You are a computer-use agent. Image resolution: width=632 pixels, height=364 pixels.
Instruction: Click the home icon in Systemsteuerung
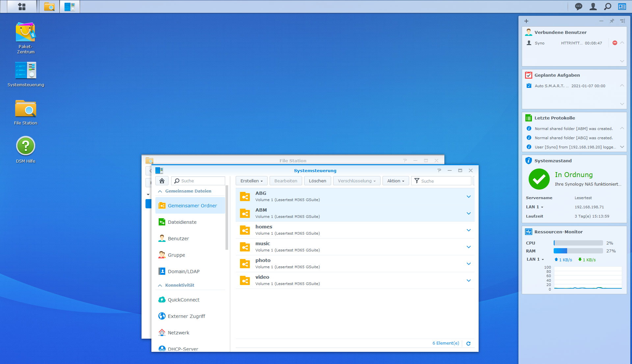(x=162, y=181)
